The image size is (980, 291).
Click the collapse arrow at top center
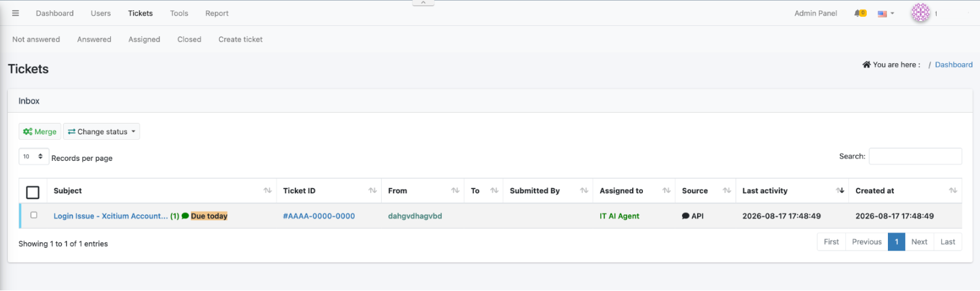(x=423, y=2)
